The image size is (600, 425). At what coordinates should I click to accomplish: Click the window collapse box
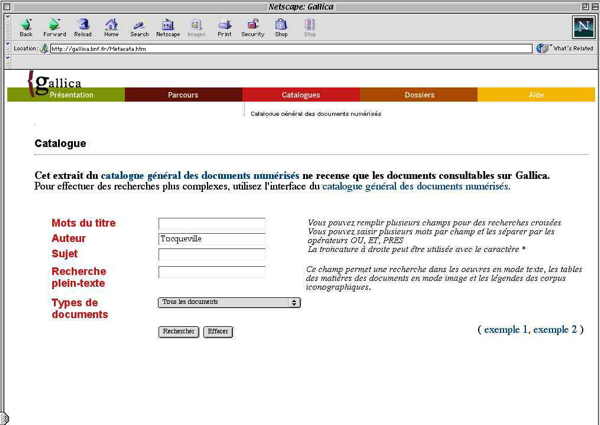pos(594,7)
